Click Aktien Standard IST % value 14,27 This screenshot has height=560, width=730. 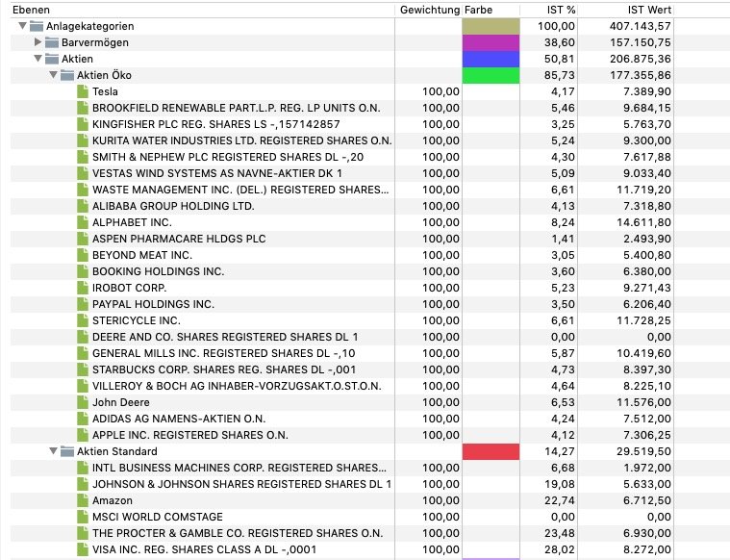(x=560, y=451)
